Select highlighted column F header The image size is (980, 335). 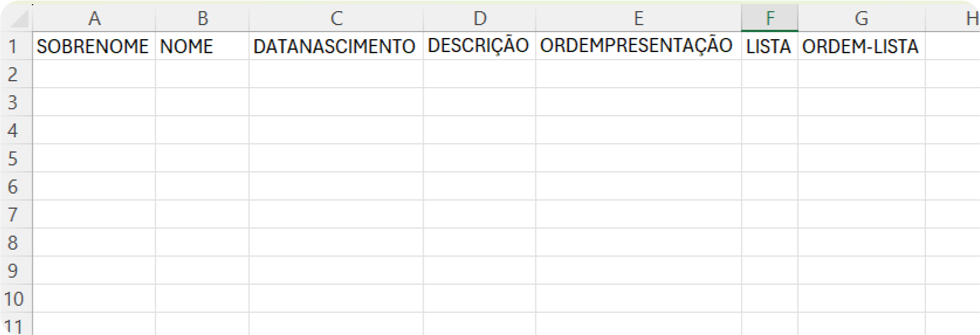pyautogui.click(x=770, y=18)
